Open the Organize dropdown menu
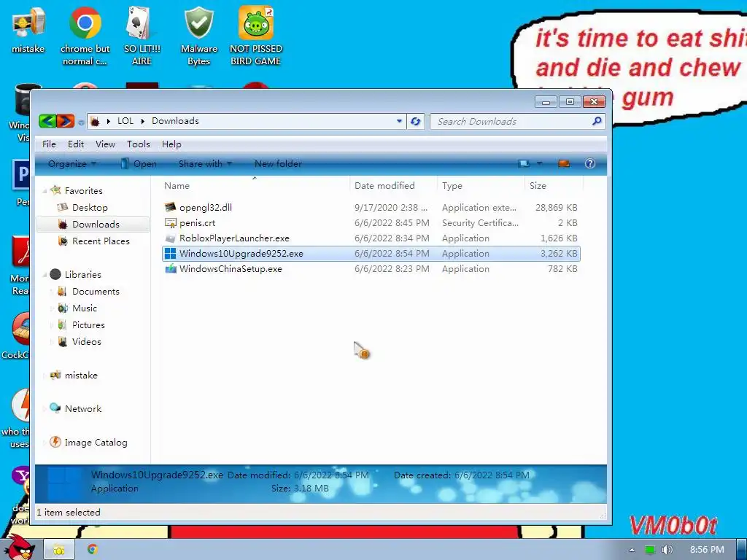747x560 pixels. pyautogui.click(x=72, y=164)
